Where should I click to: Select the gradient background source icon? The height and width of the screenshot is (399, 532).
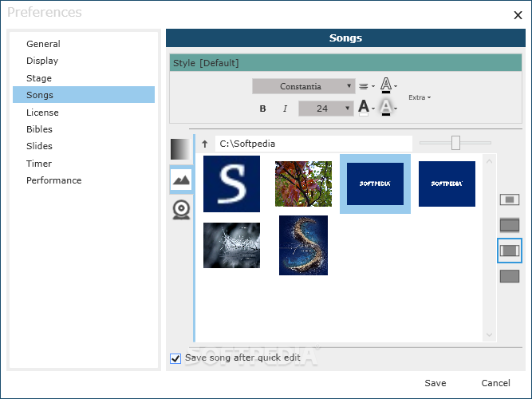180,148
